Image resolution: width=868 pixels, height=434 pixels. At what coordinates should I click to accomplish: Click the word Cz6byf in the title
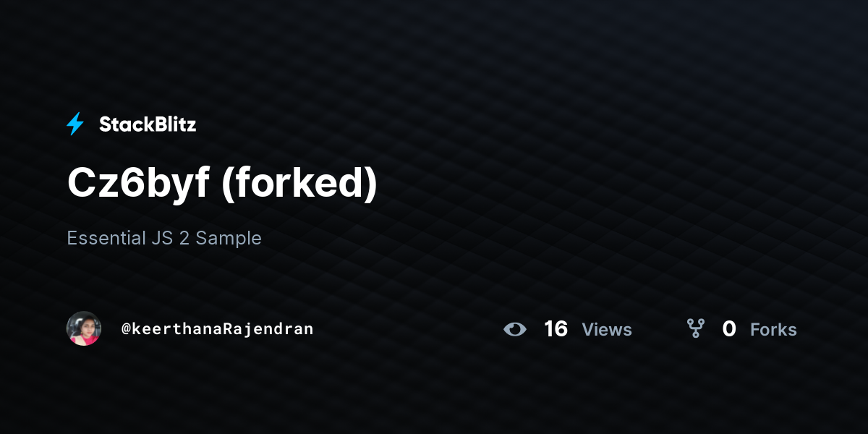(x=138, y=184)
